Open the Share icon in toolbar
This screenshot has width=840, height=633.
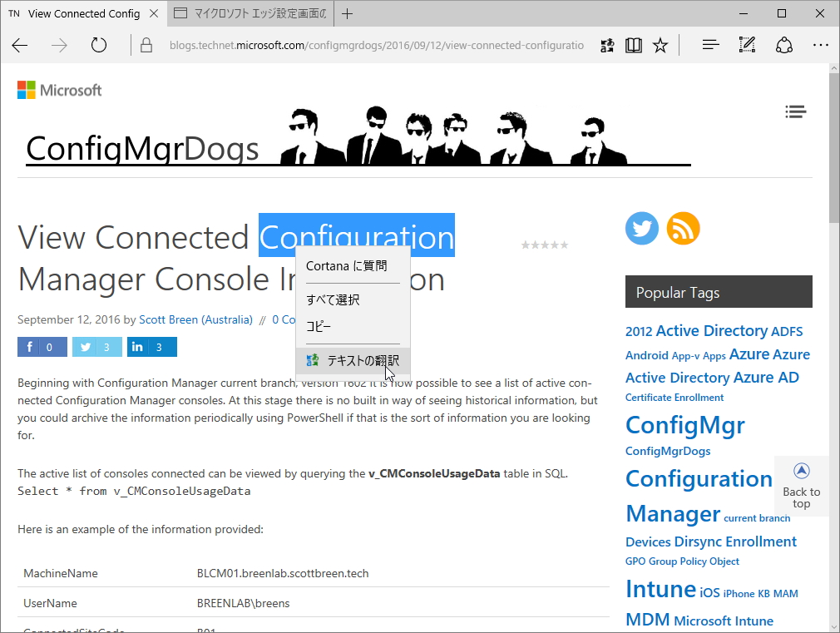coord(783,45)
